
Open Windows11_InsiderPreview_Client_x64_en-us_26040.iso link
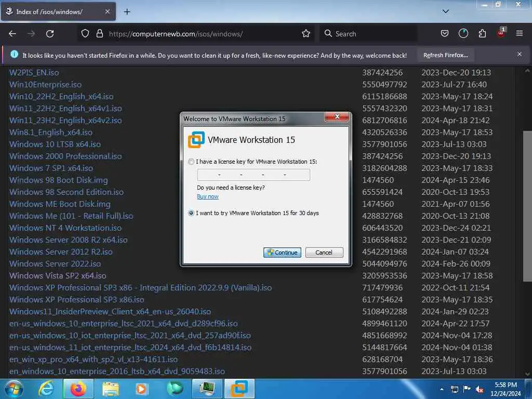click(110, 312)
